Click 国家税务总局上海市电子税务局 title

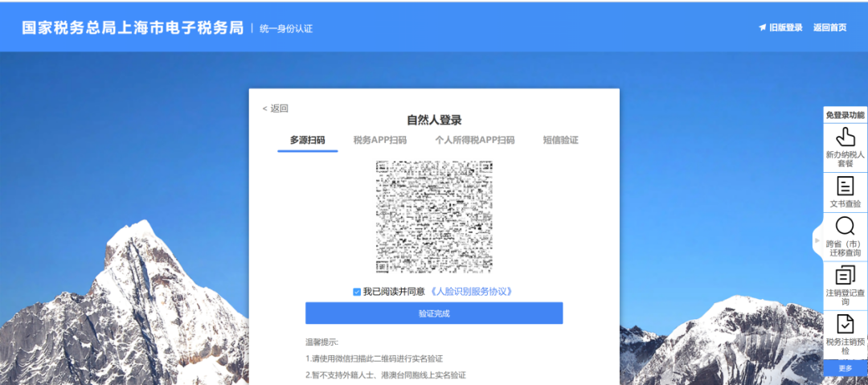(x=133, y=28)
